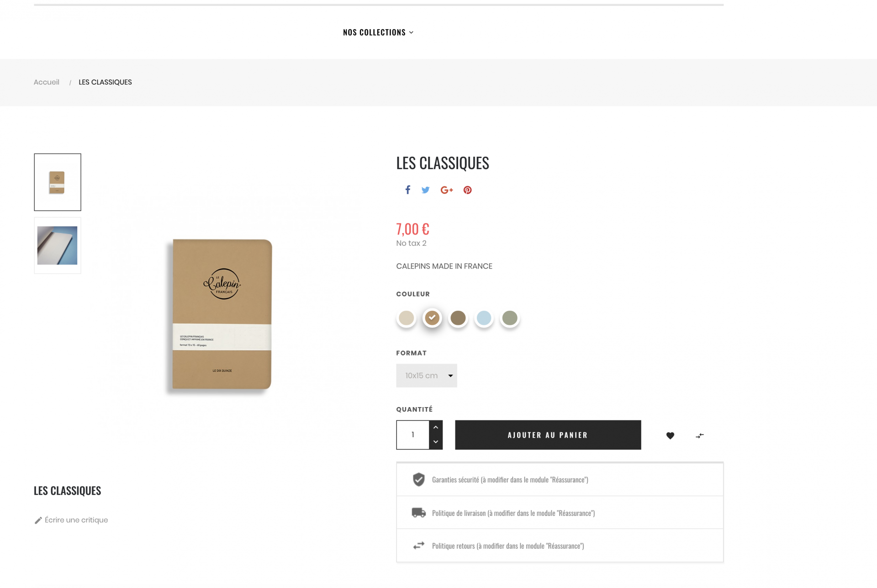Choose the sage green color swatch

pyautogui.click(x=510, y=318)
